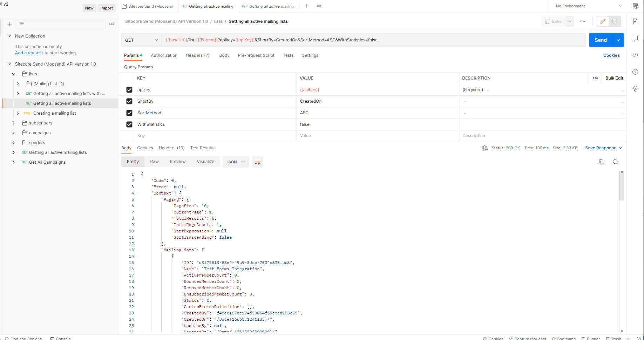This screenshot has width=644, height=340.
Task: Open the request Settings tab
Action: click(310, 55)
